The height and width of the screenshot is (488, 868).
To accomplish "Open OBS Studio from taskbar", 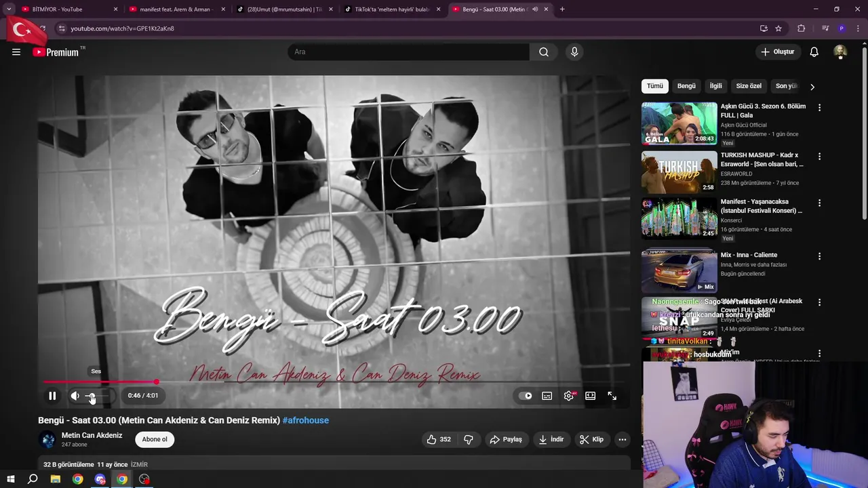I will point(144,479).
